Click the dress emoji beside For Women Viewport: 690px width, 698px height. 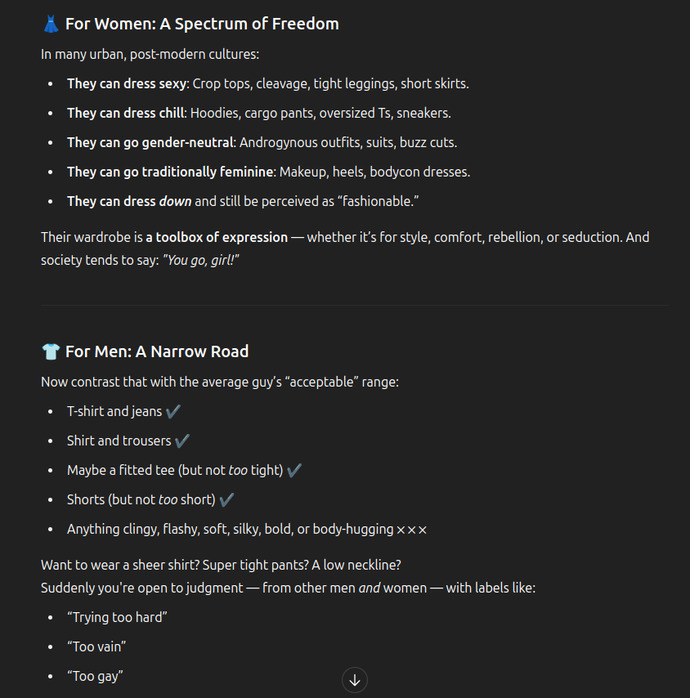(x=51, y=24)
